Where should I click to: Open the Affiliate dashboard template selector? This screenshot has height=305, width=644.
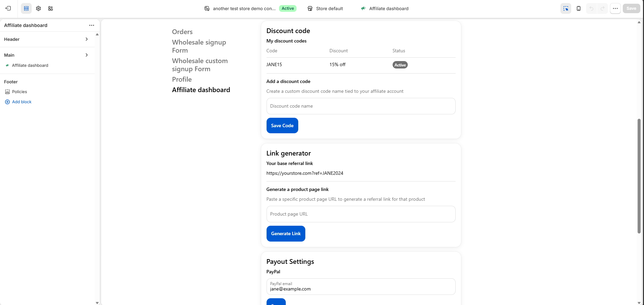(x=385, y=8)
